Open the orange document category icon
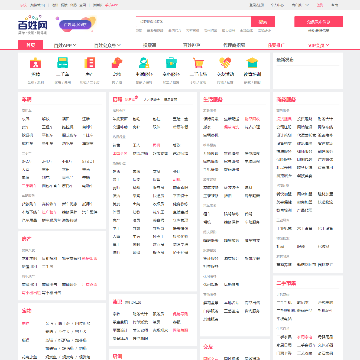Viewport: 360px width, 360px height. (x=90, y=63)
